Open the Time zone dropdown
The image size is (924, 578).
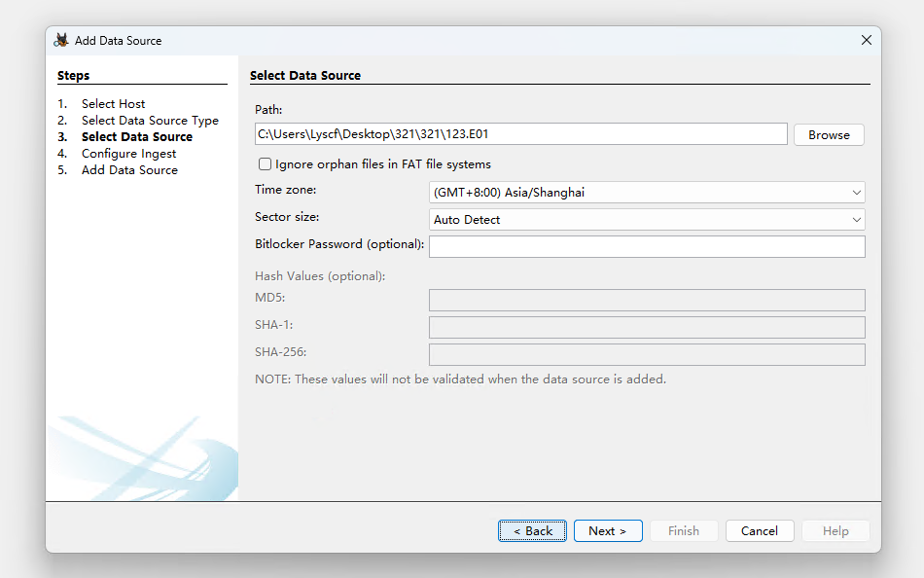click(x=647, y=193)
